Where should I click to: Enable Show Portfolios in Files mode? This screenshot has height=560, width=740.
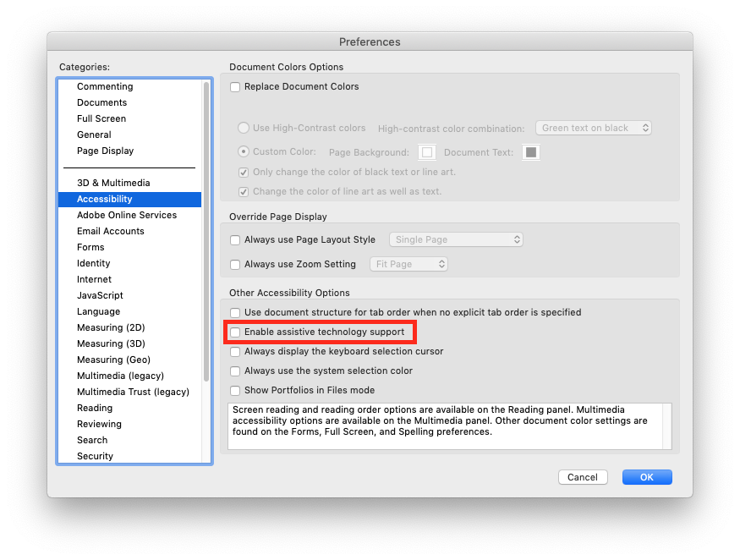(234, 390)
